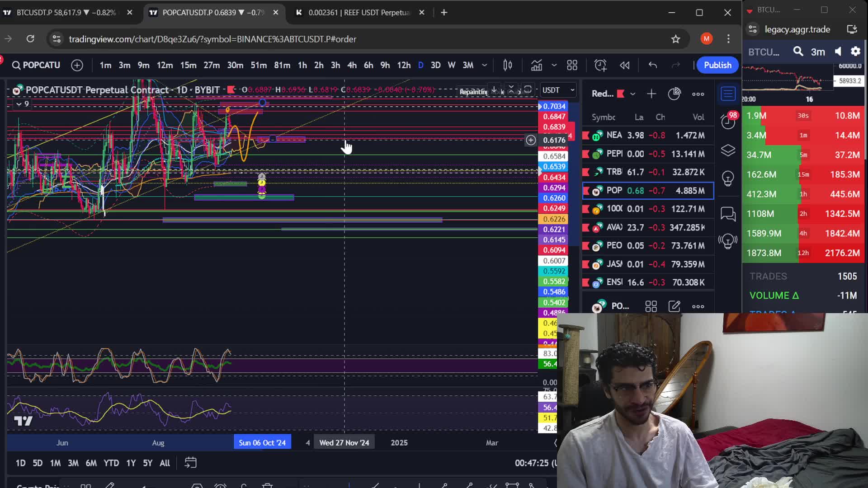Expand the timeframe list dropdown arrow
The height and width of the screenshot is (488, 868).
(485, 65)
